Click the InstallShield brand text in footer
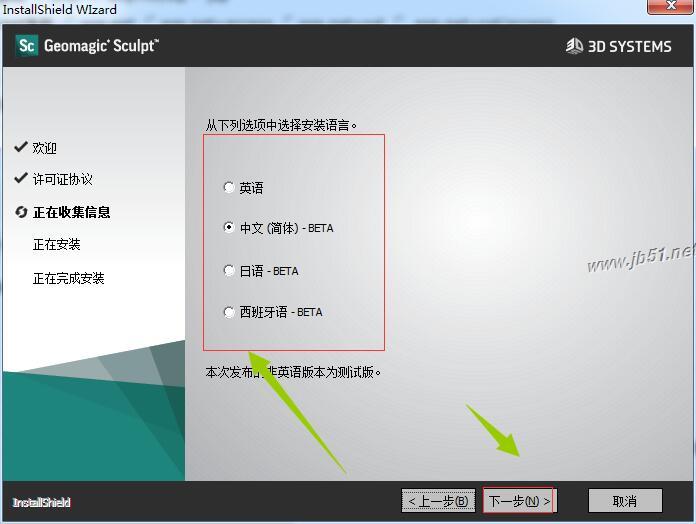 click(41, 502)
